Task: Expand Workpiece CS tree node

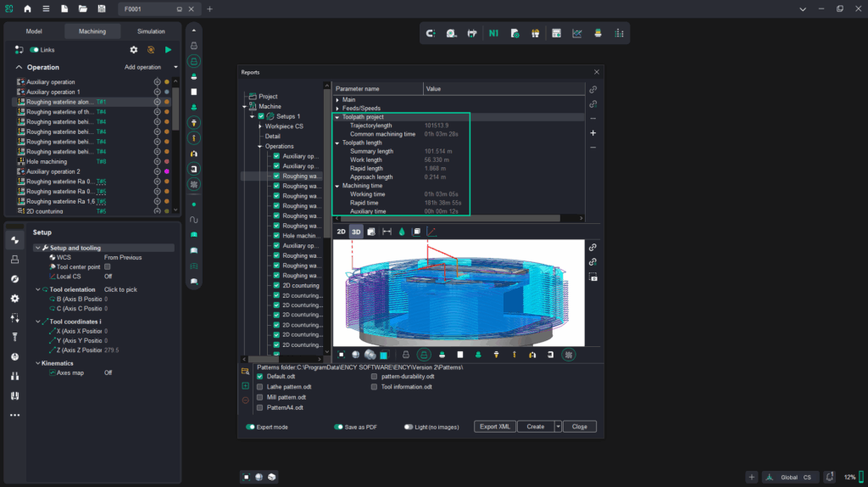Action: pyautogui.click(x=260, y=126)
